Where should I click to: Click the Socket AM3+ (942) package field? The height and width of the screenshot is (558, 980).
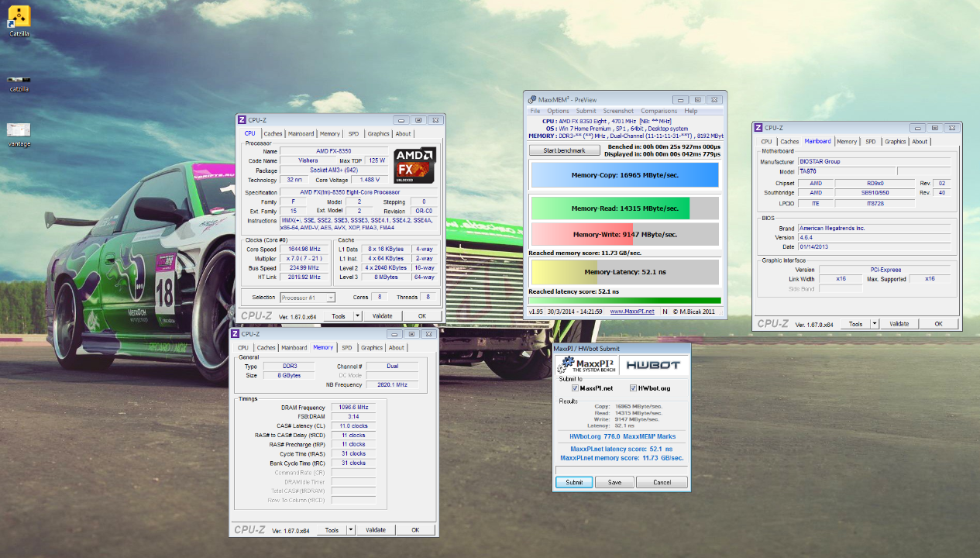pos(333,170)
